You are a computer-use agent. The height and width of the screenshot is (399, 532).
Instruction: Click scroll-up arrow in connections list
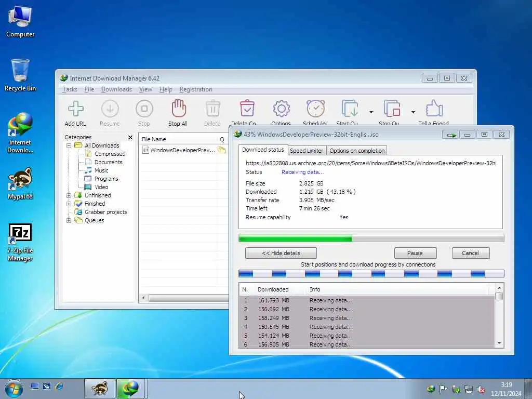pyautogui.click(x=499, y=288)
